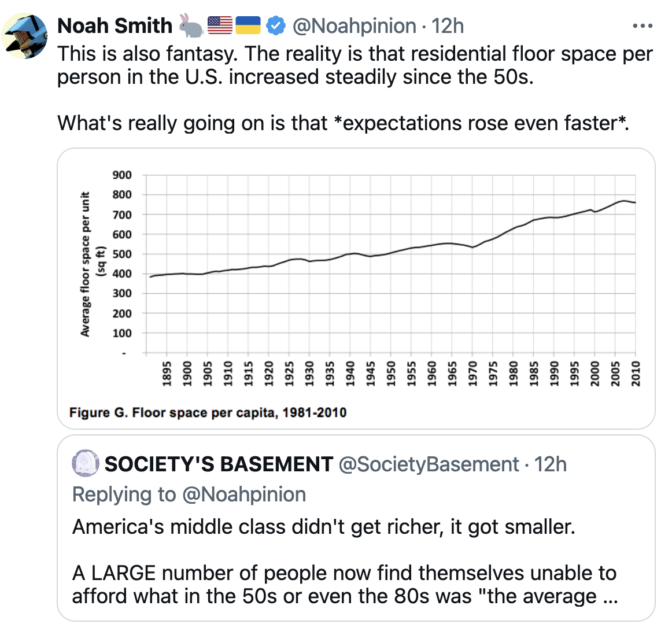The width and height of the screenshot is (672, 635).
Task: Click the 'Figure G. Floor space per capita' caption
Action: pos(208,412)
